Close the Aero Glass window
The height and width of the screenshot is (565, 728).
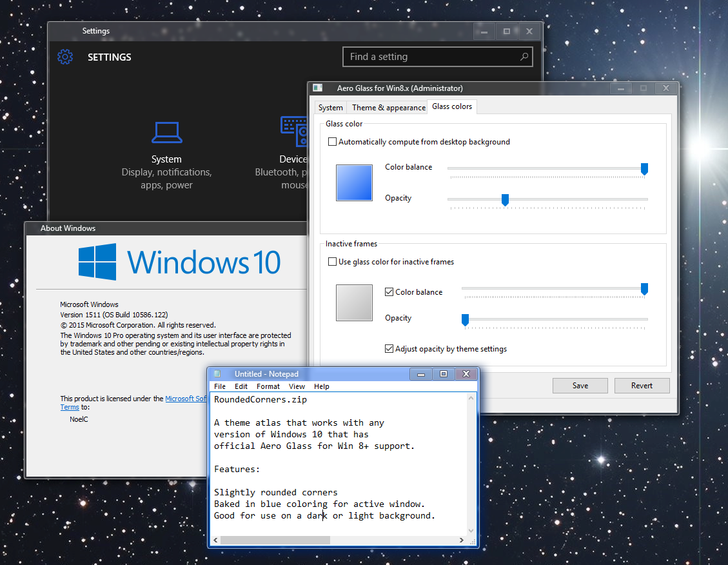tap(666, 88)
